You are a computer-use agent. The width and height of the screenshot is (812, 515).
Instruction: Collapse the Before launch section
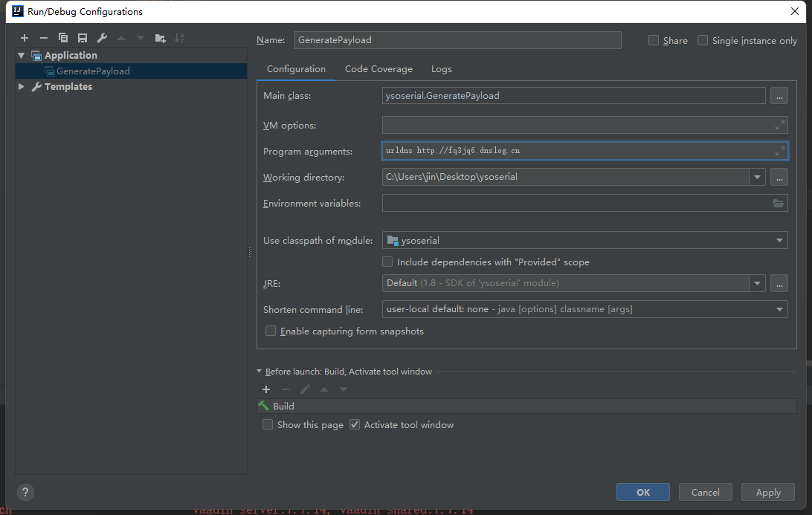click(260, 371)
